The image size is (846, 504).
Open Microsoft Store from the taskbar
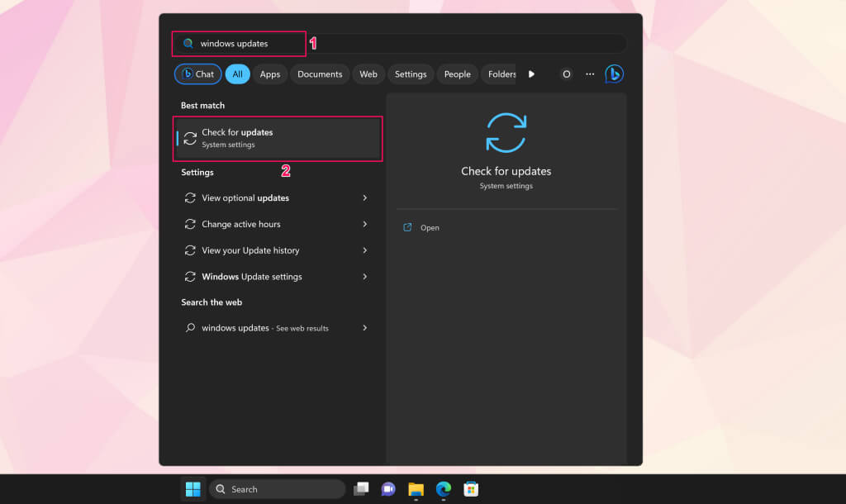pos(470,489)
